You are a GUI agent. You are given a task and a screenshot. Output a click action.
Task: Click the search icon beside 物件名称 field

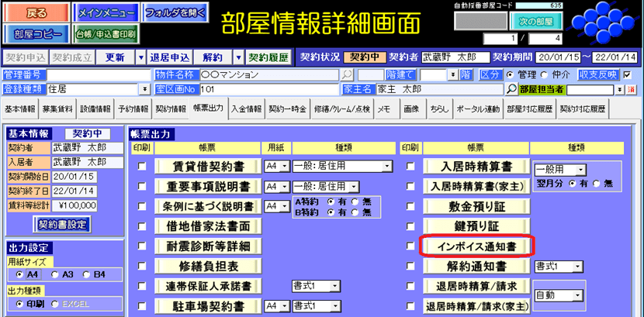347,75
